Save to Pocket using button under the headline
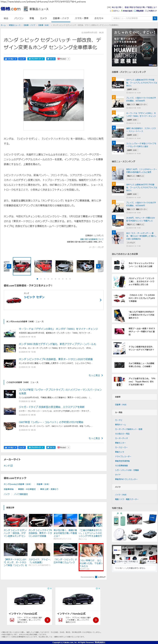This screenshot has width=158, height=644. (x=62, y=59)
